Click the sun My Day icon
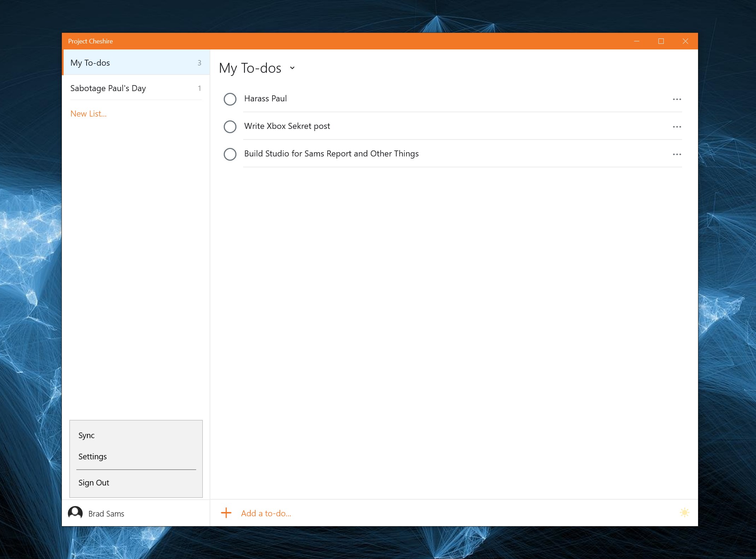The image size is (756, 559). click(x=684, y=512)
